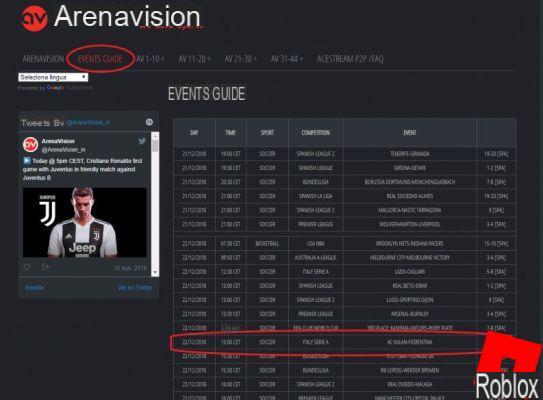Expand the AV 11-20 channels menu
This screenshot has width=543, height=400.
point(195,59)
